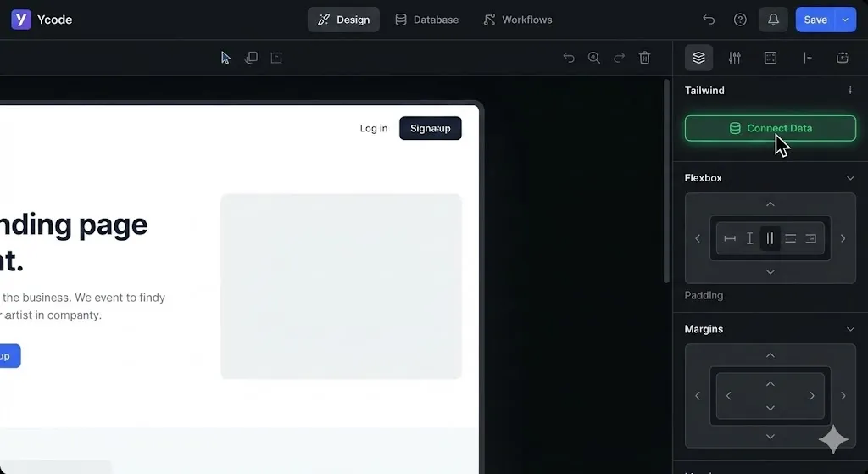Click the frame tool icon
868x474 pixels.
(x=276, y=58)
